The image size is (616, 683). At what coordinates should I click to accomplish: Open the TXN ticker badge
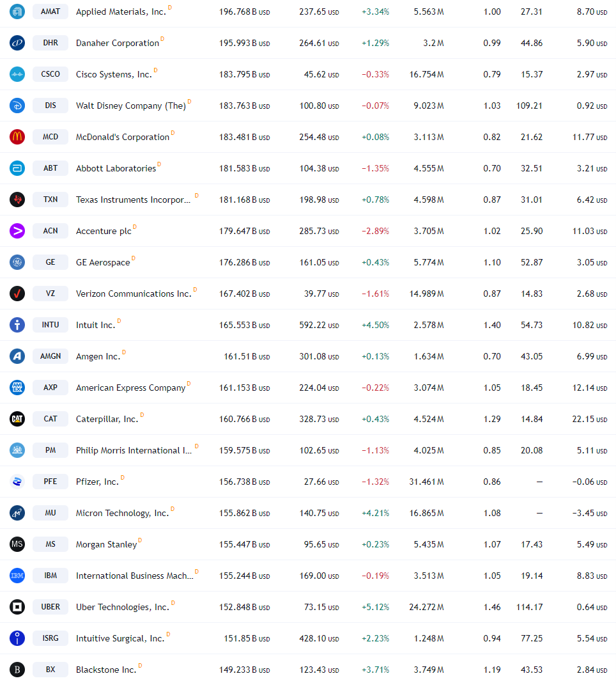[x=50, y=200]
